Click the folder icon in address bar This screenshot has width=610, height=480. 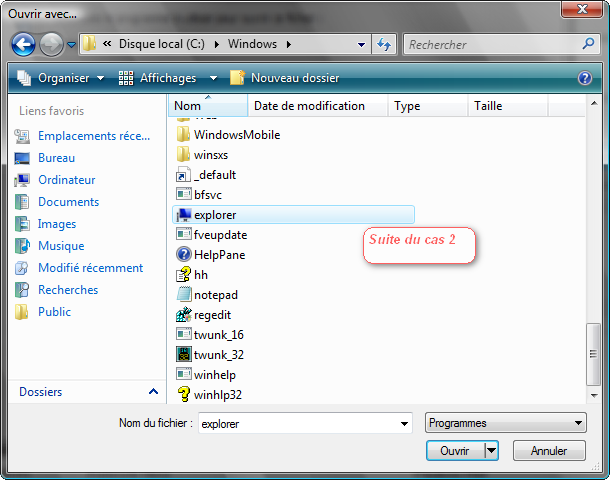[89, 44]
